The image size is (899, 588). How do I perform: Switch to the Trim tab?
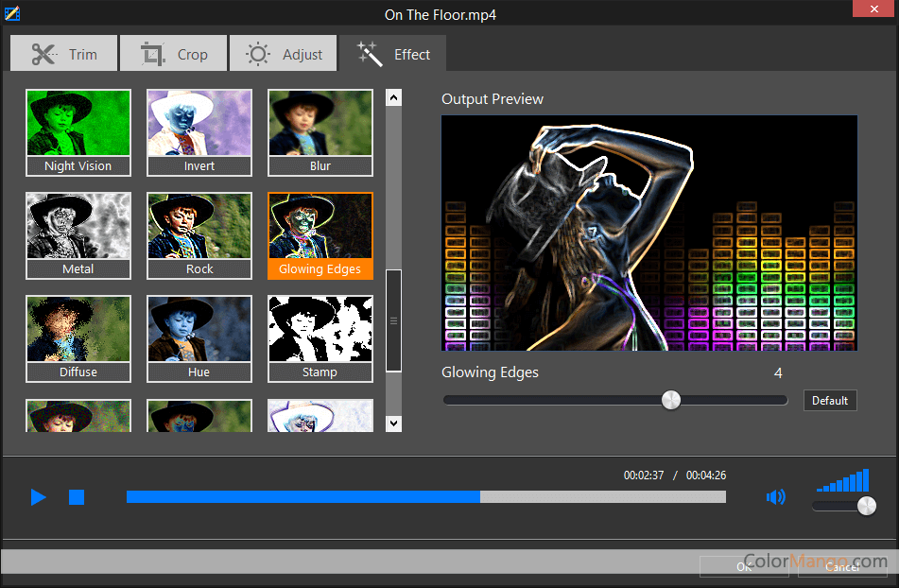coord(63,53)
